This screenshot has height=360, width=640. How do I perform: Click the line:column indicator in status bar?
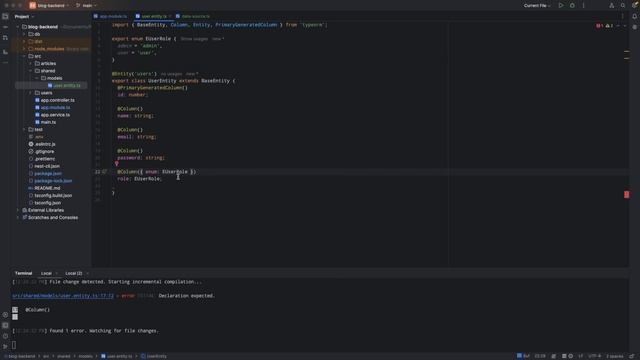click(x=540, y=356)
